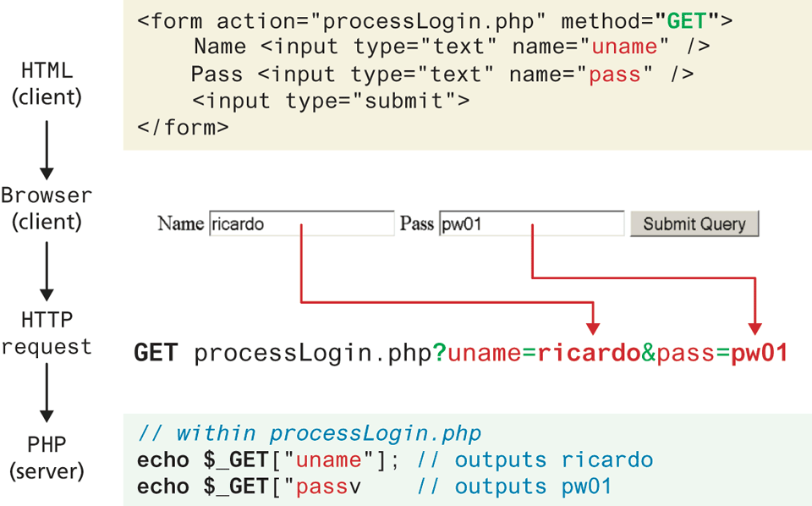Click the green question mark in the URL
812x506 pixels.
[x=440, y=353]
